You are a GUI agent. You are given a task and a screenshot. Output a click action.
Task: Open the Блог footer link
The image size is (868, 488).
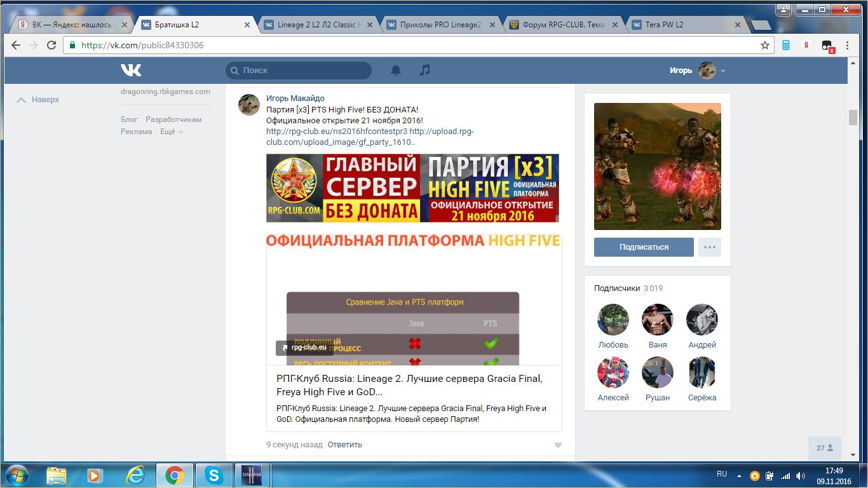tap(129, 119)
